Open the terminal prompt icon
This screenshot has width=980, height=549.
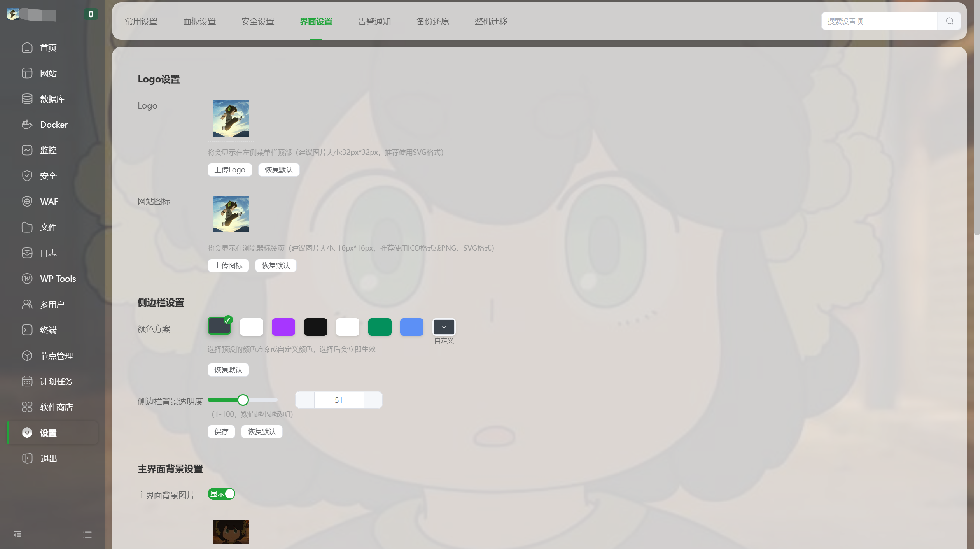27,330
